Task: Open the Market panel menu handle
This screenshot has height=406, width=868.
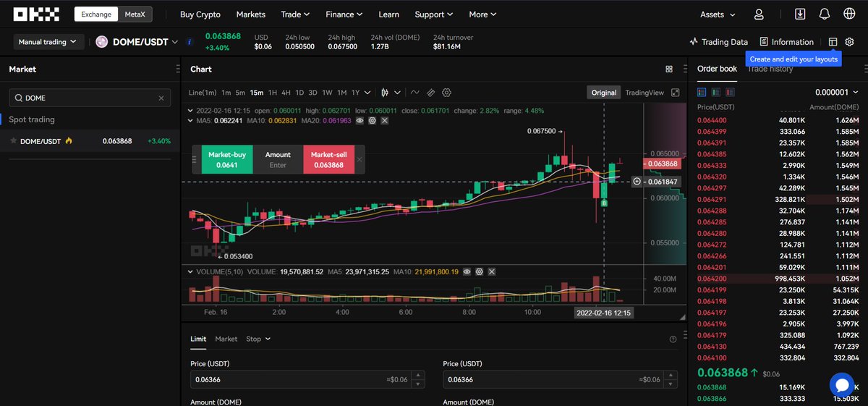Action: click(178, 69)
